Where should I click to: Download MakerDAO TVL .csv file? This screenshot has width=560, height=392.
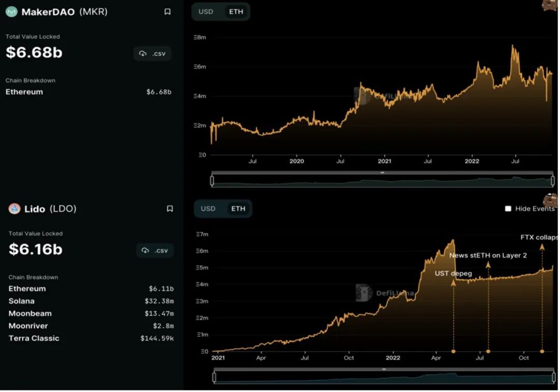click(x=152, y=53)
